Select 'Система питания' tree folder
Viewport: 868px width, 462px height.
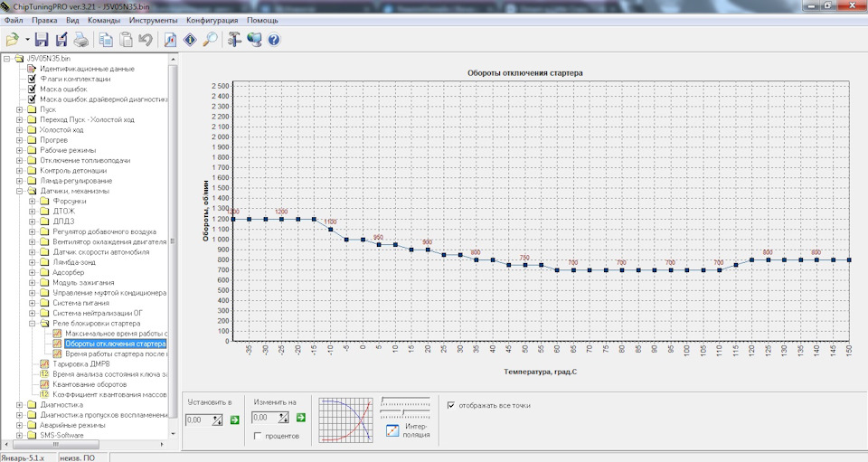(x=80, y=303)
